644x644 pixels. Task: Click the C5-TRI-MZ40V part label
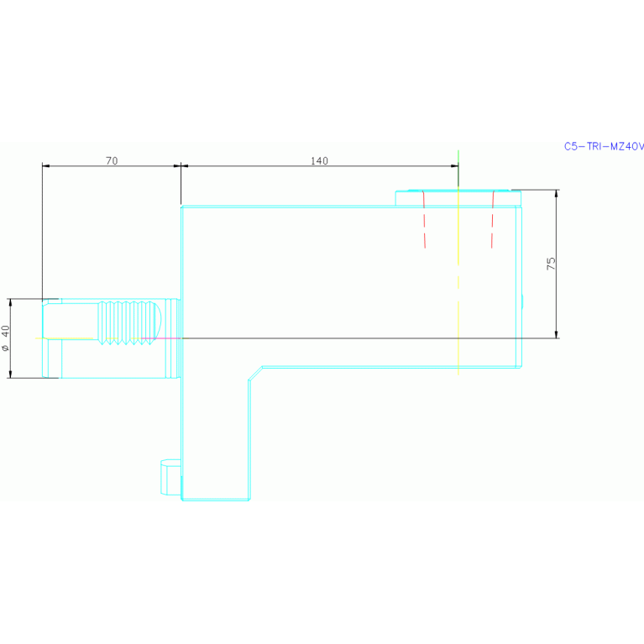tap(603, 146)
